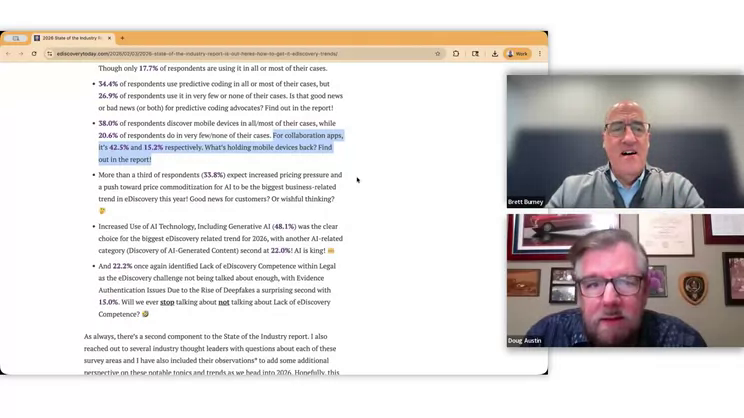Click the browser forward arrow
Screen dimensions: 744x418
pos(20,54)
